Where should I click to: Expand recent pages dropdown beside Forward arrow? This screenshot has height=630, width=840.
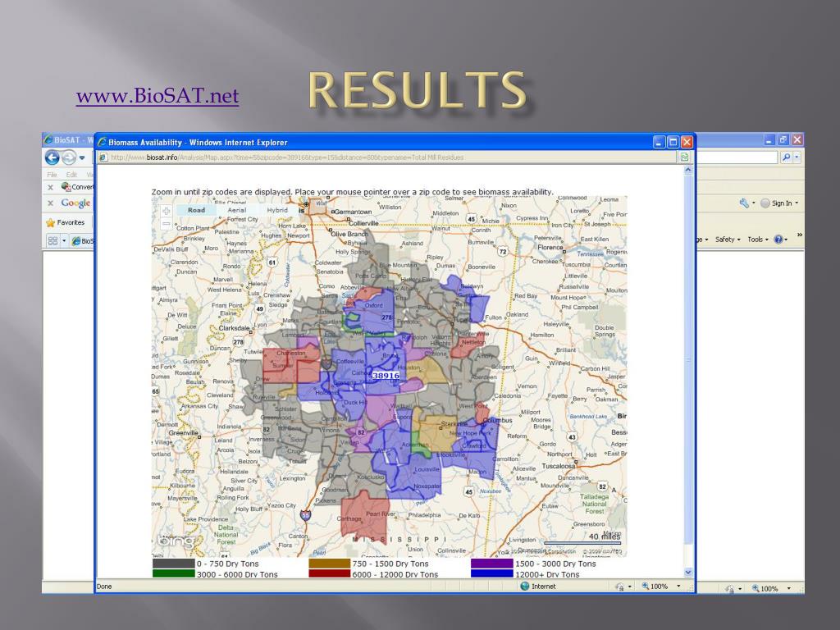click(x=82, y=157)
